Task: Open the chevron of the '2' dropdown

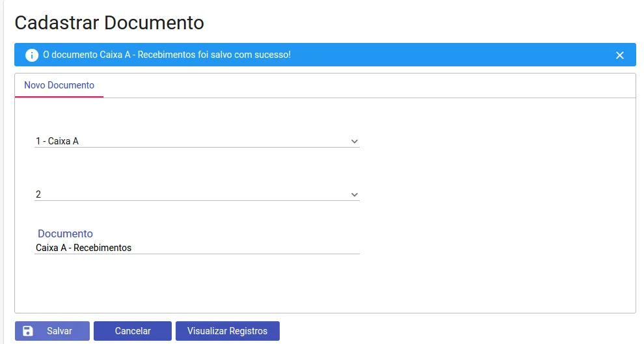Action: point(355,194)
